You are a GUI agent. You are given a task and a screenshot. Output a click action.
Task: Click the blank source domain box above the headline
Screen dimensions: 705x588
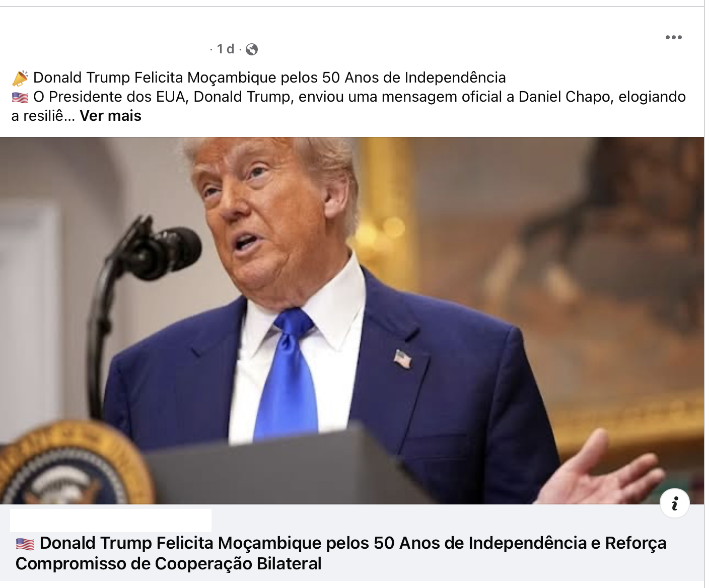point(111,521)
